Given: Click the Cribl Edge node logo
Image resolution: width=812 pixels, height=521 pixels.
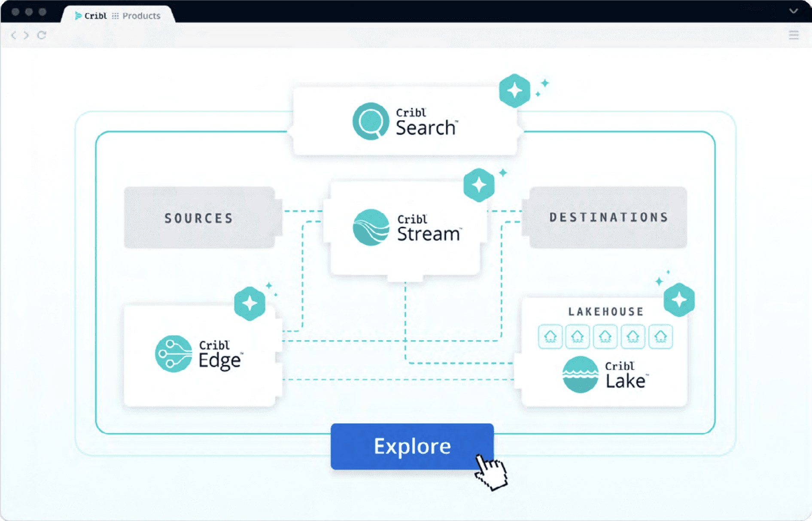Looking at the screenshot, I should point(173,353).
